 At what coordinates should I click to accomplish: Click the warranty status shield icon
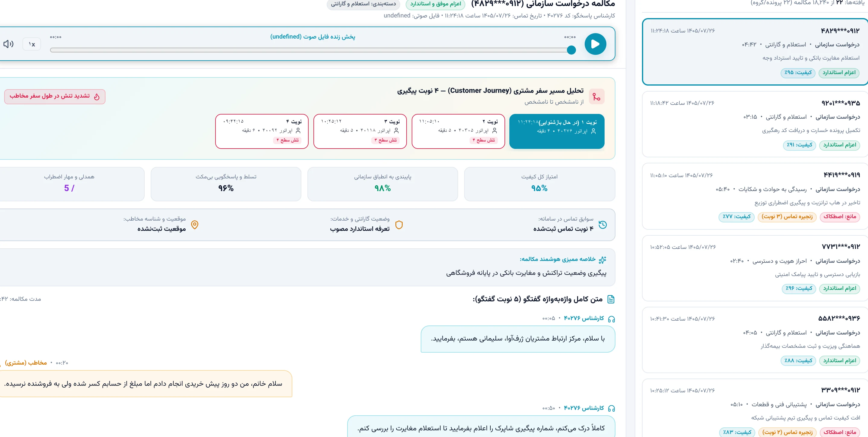click(x=399, y=225)
